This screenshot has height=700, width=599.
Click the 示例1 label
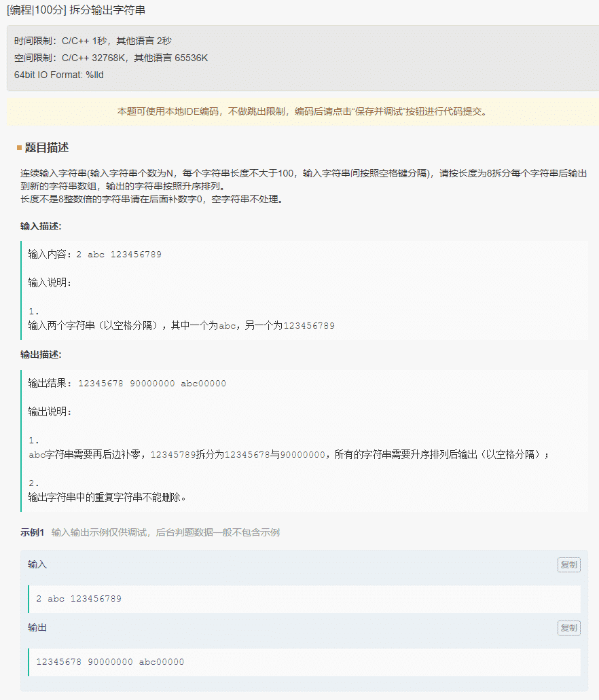pyautogui.click(x=32, y=532)
